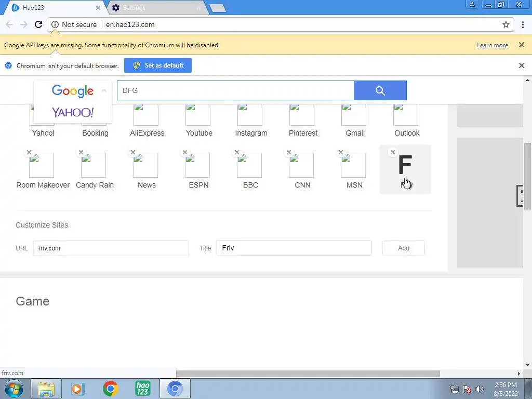This screenshot has height=399, width=532.
Task: Open the Friv tile with letter F
Action: 405,170
